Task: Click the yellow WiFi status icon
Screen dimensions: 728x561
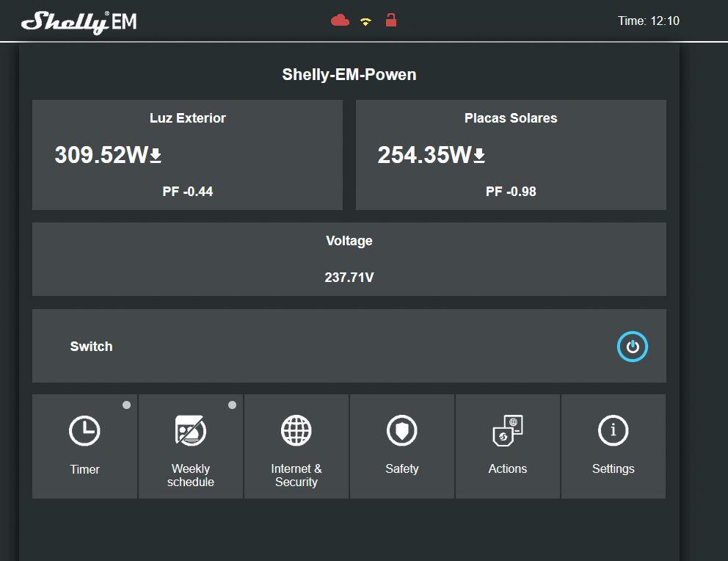Action: 365,21
